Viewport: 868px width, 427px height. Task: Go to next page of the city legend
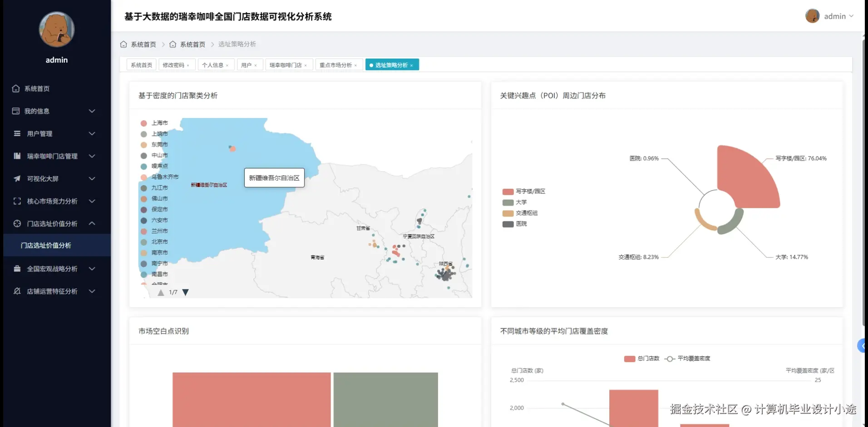point(185,292)
